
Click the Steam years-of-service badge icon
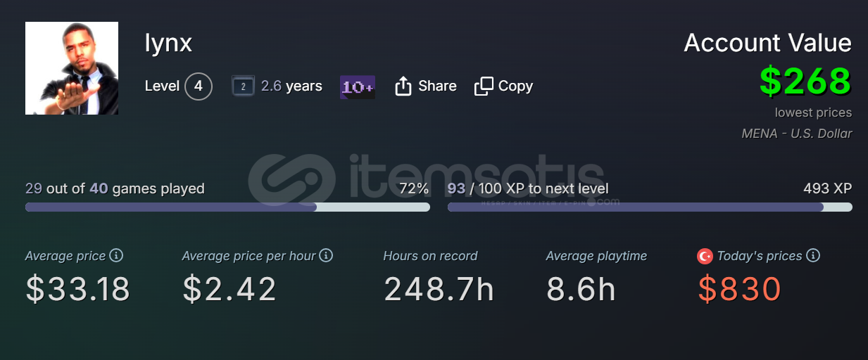click(243, 86)
